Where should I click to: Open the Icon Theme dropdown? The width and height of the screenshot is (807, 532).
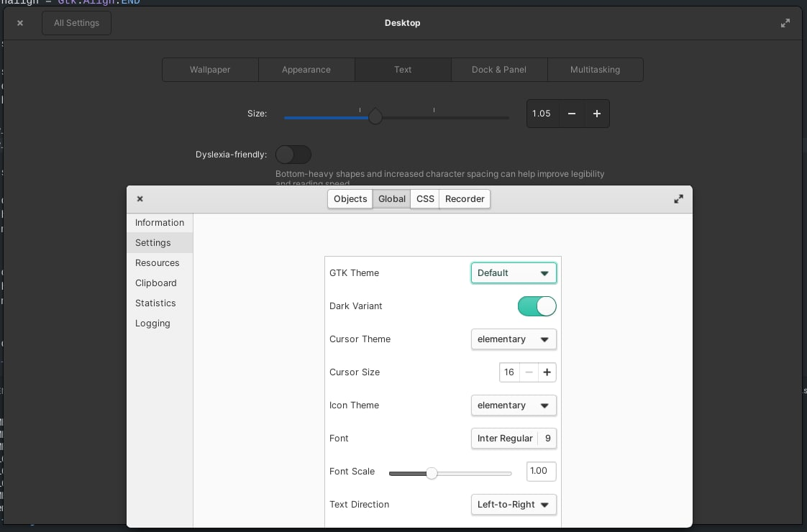tap(514, 405)
